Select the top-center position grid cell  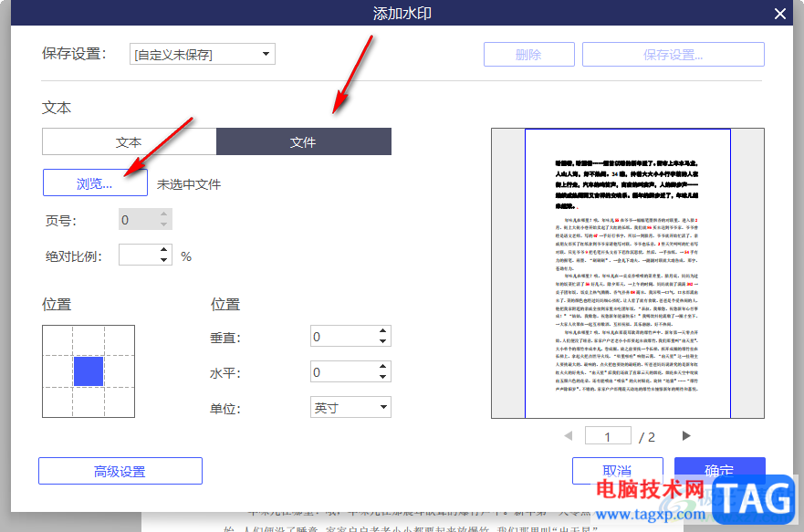[x=89, y=340]
